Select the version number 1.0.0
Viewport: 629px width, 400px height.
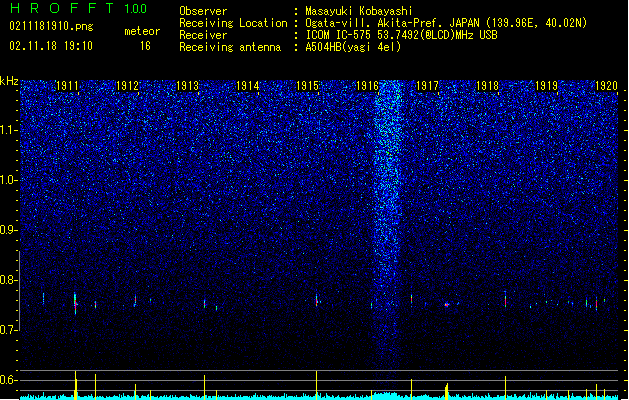tap(136, 9)
